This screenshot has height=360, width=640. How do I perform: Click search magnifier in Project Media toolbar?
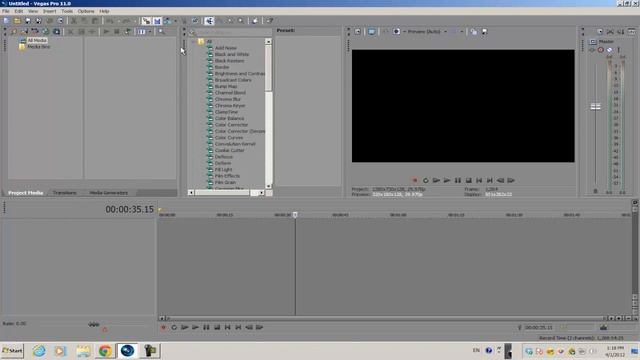pos(162,31)
